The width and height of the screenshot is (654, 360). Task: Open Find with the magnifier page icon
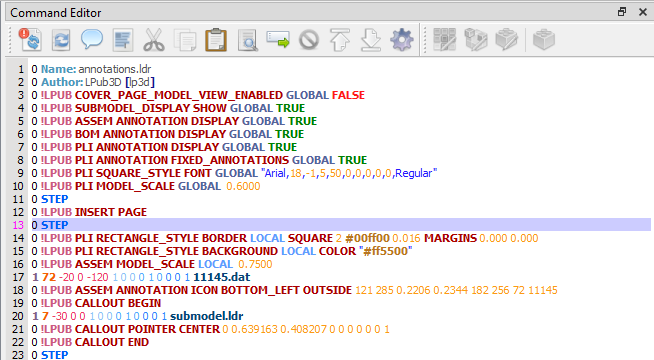(247, 40)
